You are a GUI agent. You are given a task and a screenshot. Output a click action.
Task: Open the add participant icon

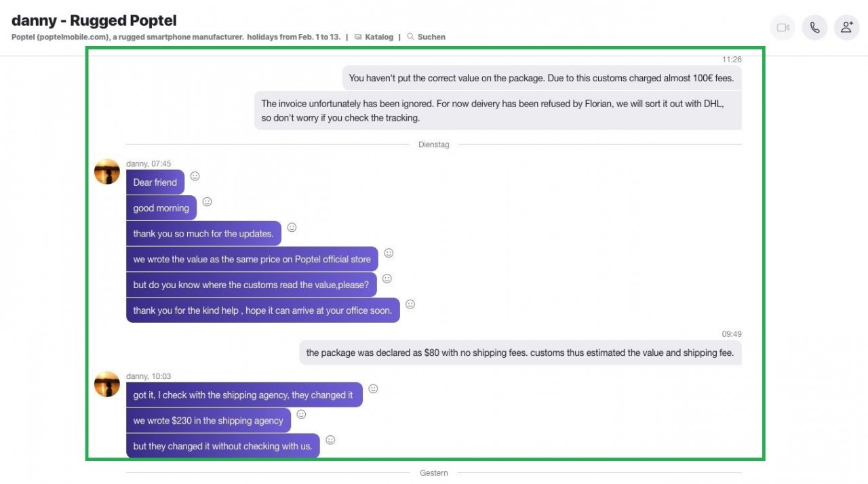click(x=846, y=28)
